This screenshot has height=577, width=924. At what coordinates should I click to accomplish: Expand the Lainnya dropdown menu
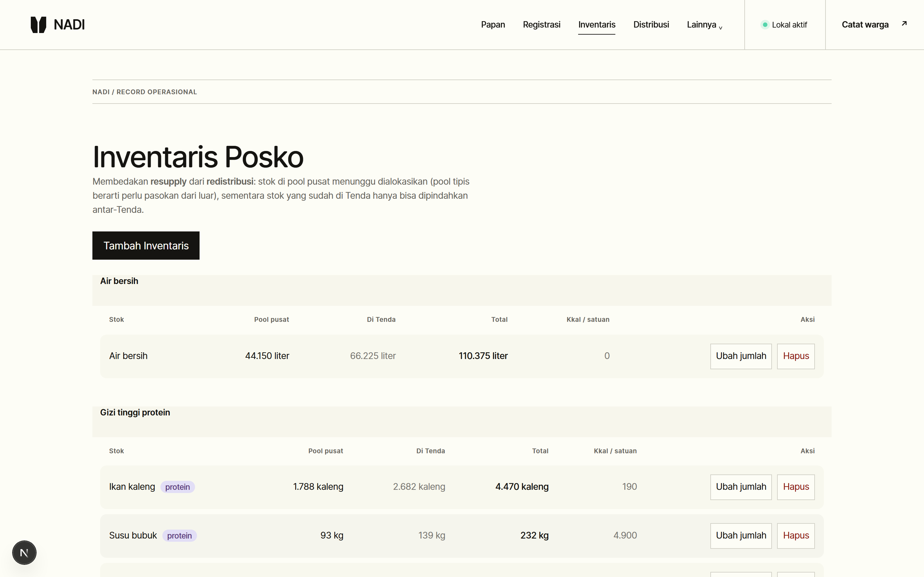(x=705, y=25)
